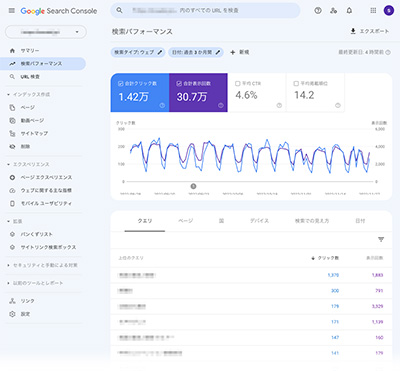This screenshot has width=400, height=371.
Task: Select the クエリ tab
Action: 145,221
